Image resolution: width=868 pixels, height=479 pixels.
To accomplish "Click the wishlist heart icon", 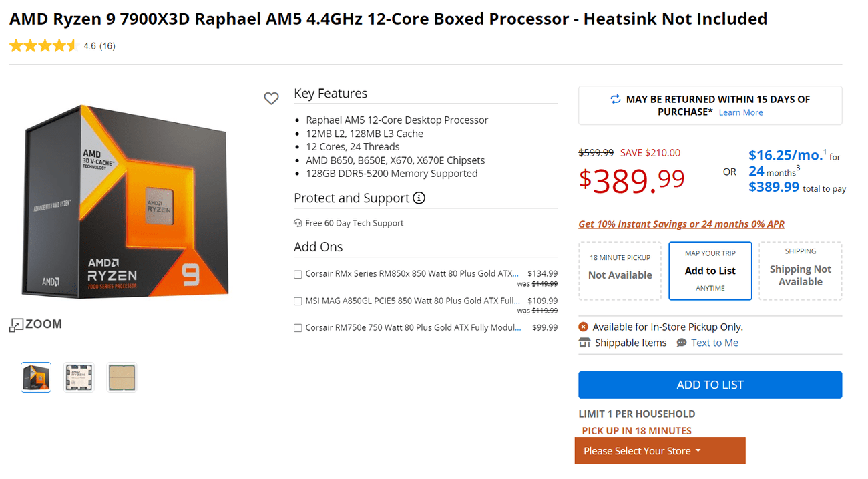I will click(x=271, y=99).
